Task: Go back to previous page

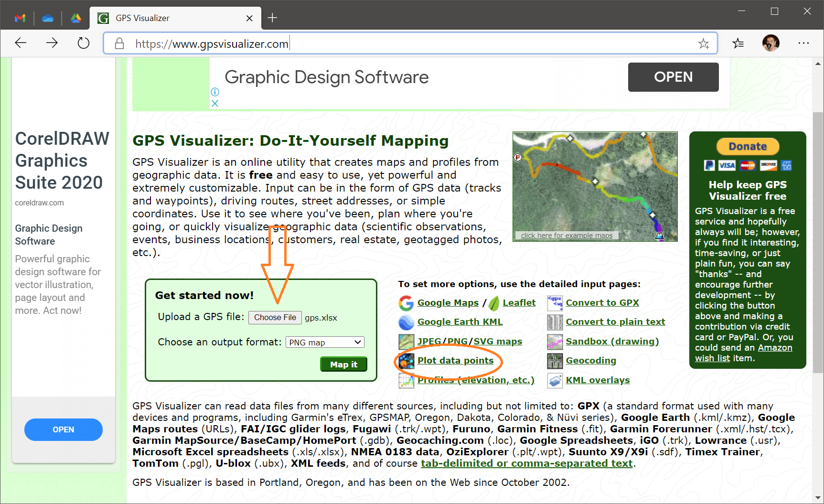Action: click(21, 43)
